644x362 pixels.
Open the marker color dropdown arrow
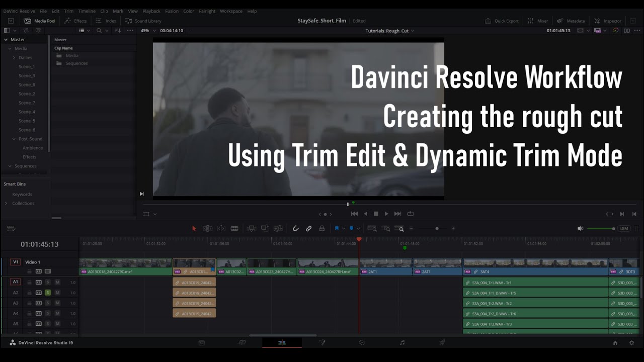358,229
